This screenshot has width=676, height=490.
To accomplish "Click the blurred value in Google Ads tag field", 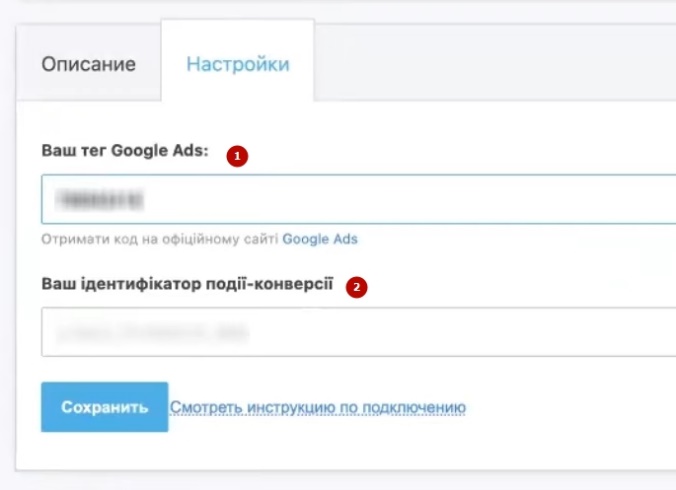I will click(100, 200).
